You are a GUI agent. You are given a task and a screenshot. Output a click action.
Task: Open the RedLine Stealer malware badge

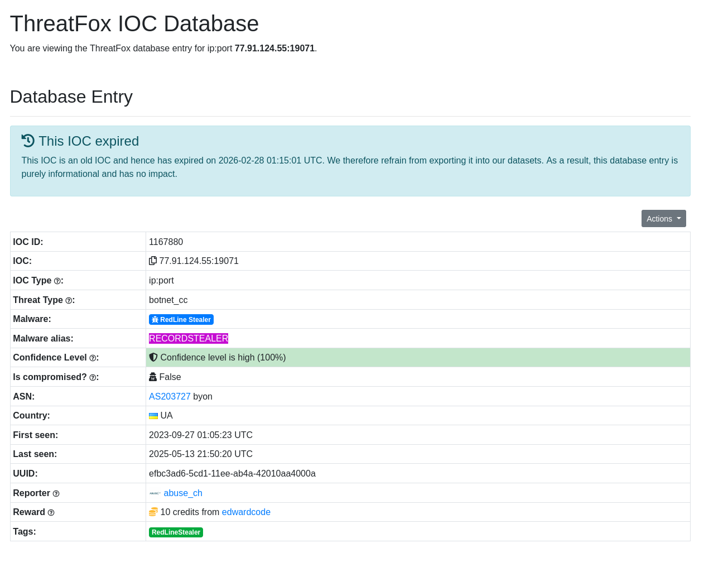click(x=181, y=320)
